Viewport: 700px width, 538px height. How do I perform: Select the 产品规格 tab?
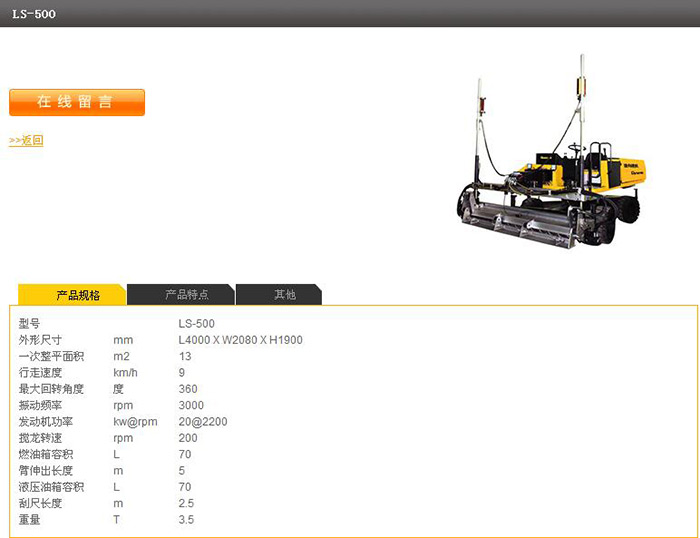click(x=72, y=295)
